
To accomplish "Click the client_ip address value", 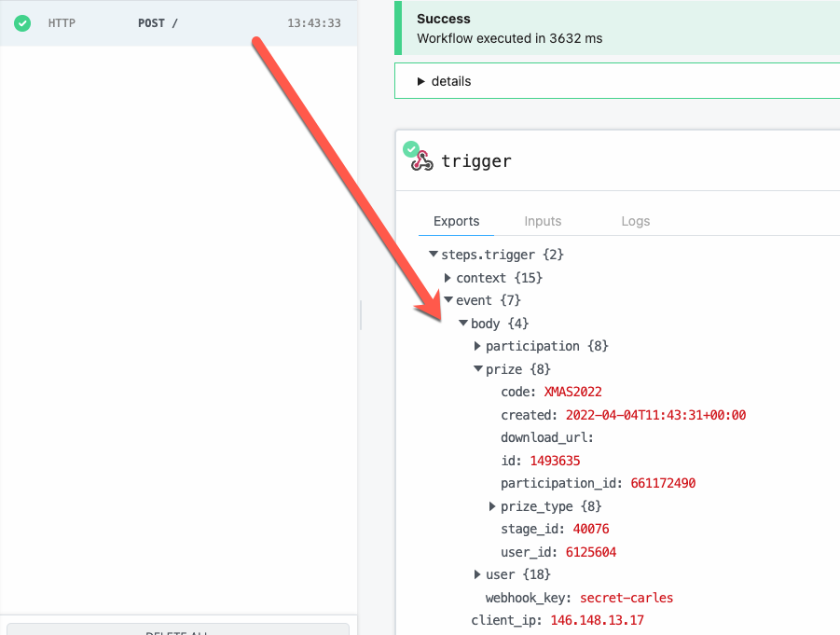I will pyautogui.click(x=597, y=620).
